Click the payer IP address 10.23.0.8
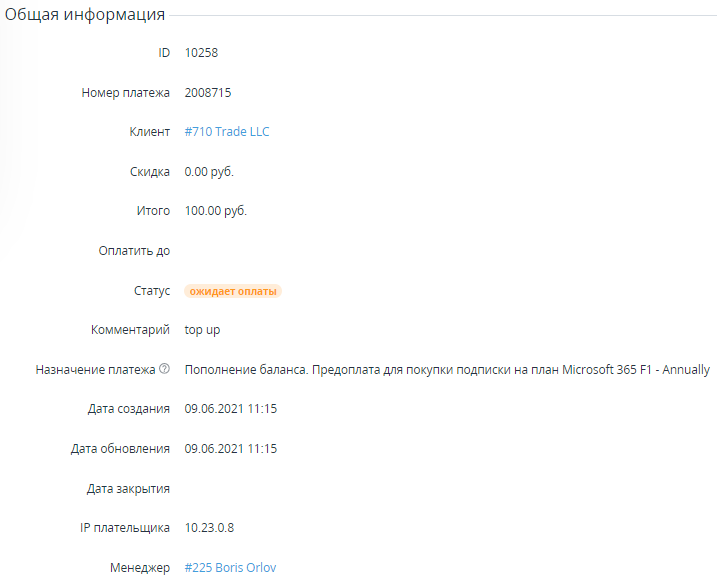The height and width of the screenshot is (576, 717). pyautogui.click(x=209, y=528)
